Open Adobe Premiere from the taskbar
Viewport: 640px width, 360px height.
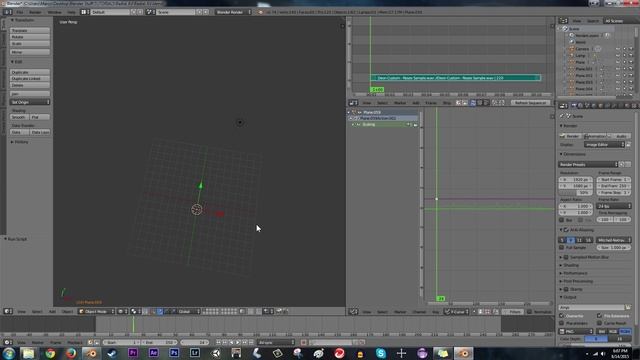tap(133, 353)
